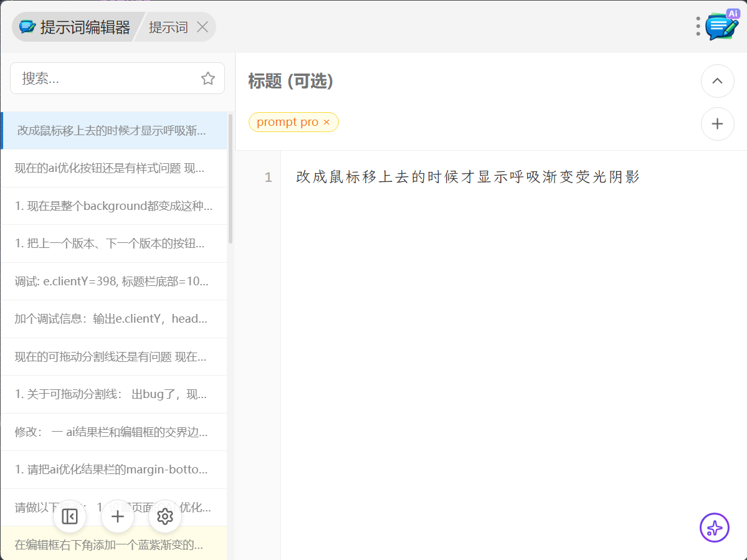Add a tag with the plus circle button
This screenshot has width=747, height=560.
[717, 124]
